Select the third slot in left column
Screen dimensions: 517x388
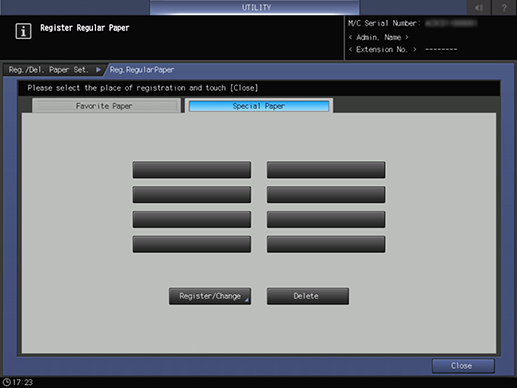click(192, 219)
